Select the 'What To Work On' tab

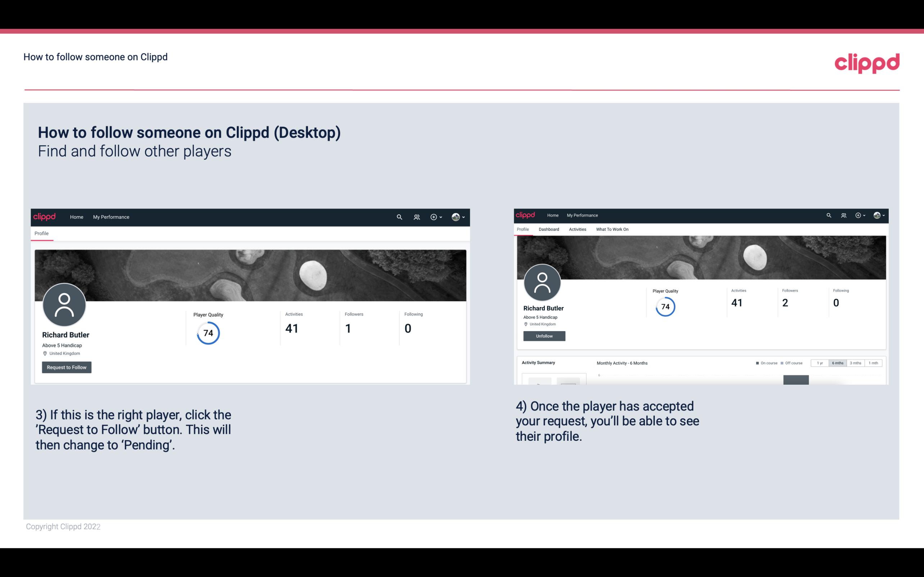pos(611,229)
